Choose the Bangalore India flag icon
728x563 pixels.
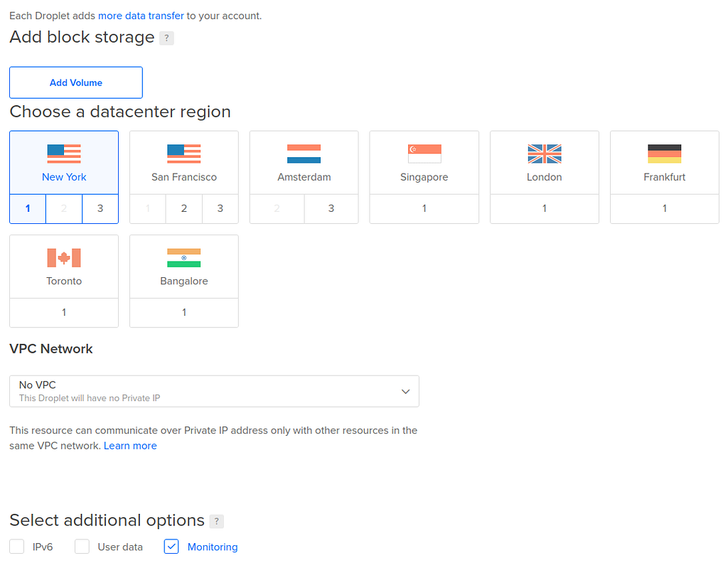[184, 257]
